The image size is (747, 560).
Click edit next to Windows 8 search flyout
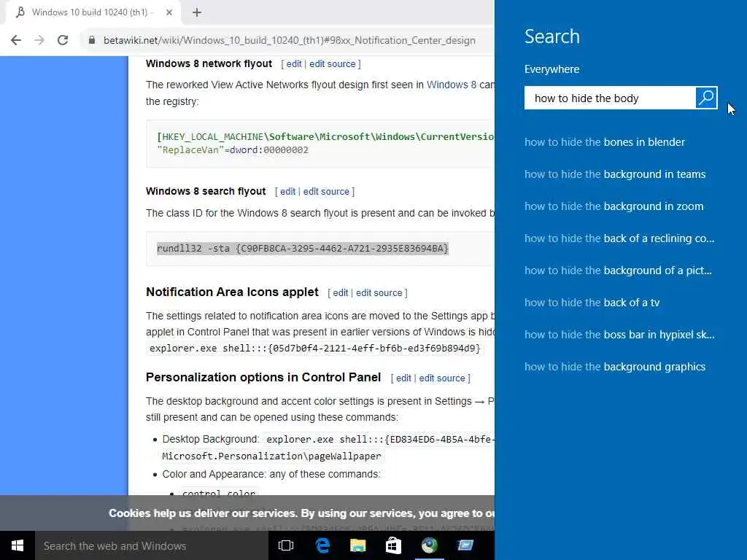click(x=287, y=192)
